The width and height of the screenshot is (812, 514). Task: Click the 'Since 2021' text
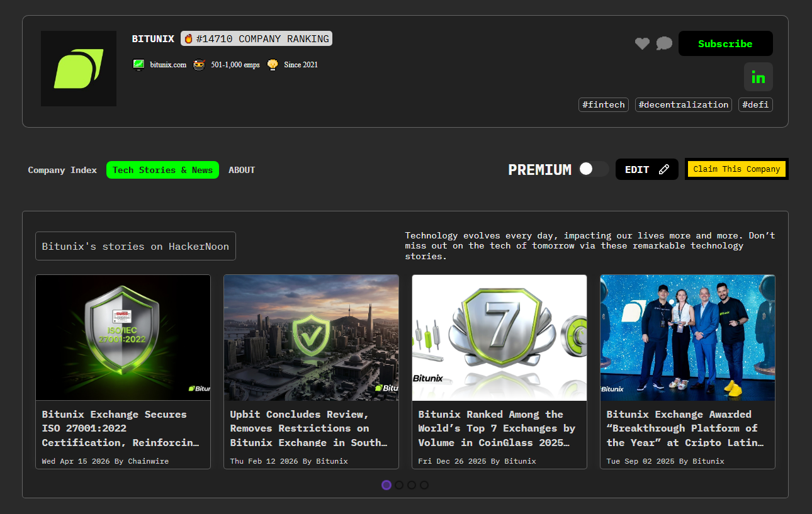click(301, 64)
